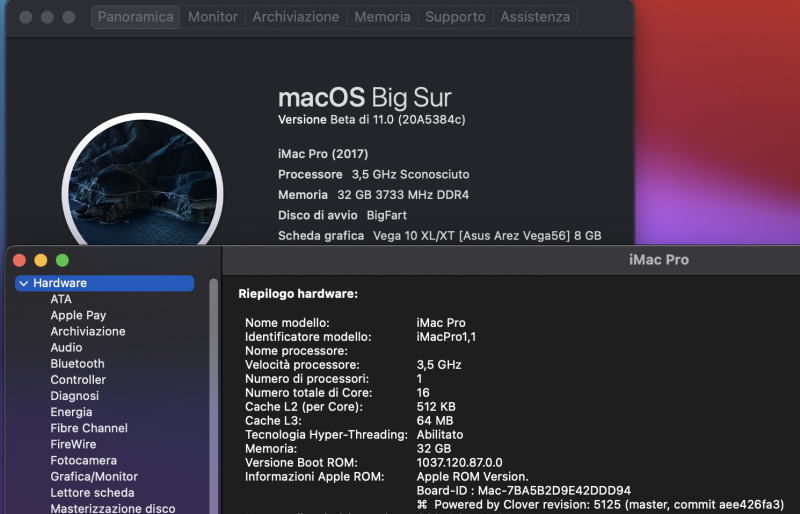Image resolution: width=800 pixels, height=514 pixels.
Task: Click the Numero totale di Core value 16
Action: [423, 393]
